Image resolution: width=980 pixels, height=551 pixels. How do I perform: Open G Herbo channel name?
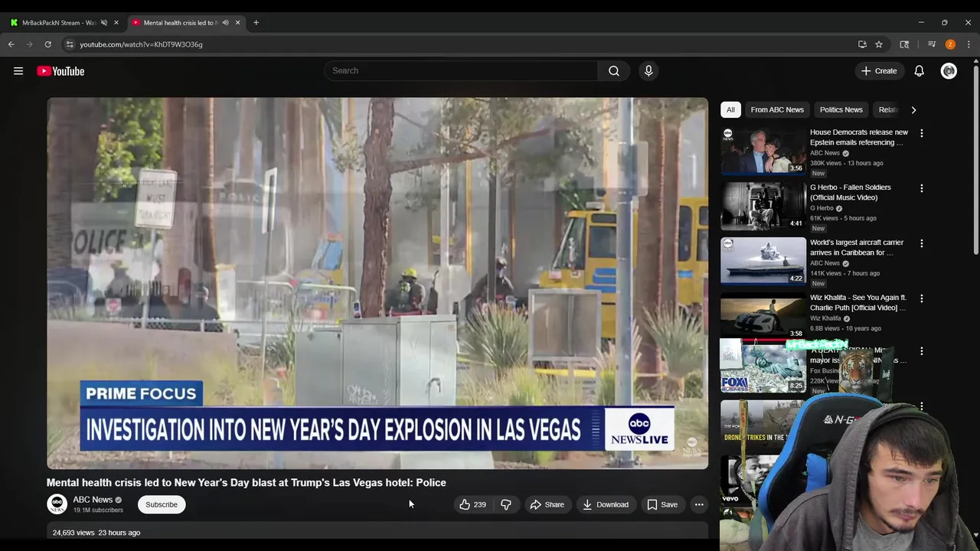click(822, 208)
